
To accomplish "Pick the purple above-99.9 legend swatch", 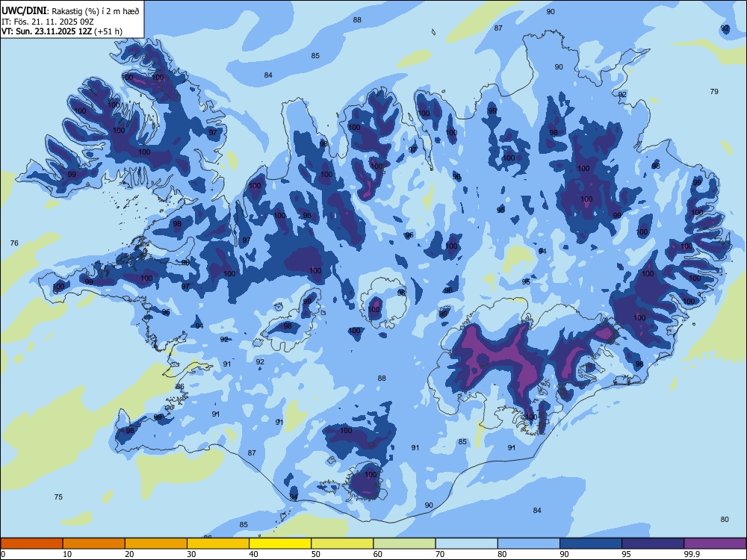I will tap(715, 544).
